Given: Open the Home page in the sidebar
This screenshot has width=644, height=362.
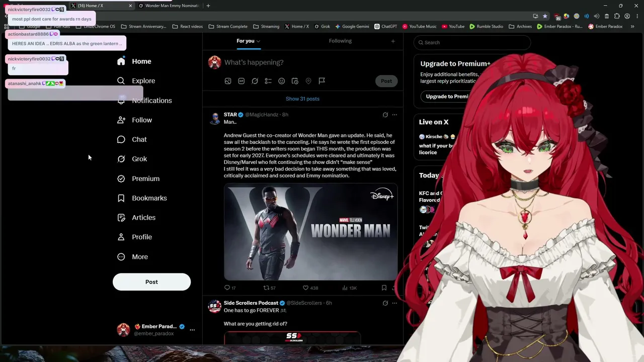Looking at the screenshot, I should 134,61.
